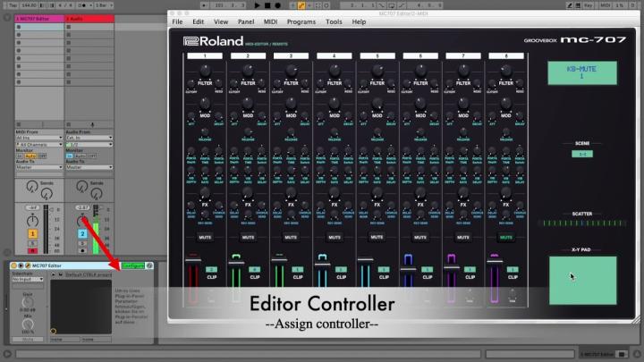
Task: Solo the MC707 Editor track
Action: [x=32, y=243]
